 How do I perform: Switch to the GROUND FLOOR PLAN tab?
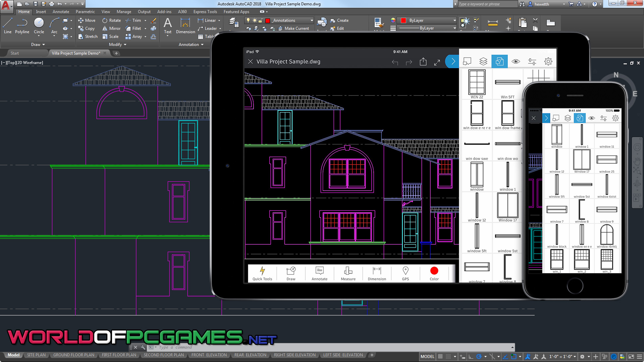[73, 355]
